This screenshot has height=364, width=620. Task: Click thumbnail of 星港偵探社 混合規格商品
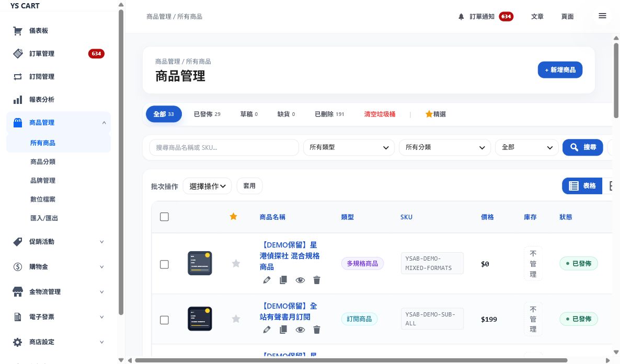(200, 263)
